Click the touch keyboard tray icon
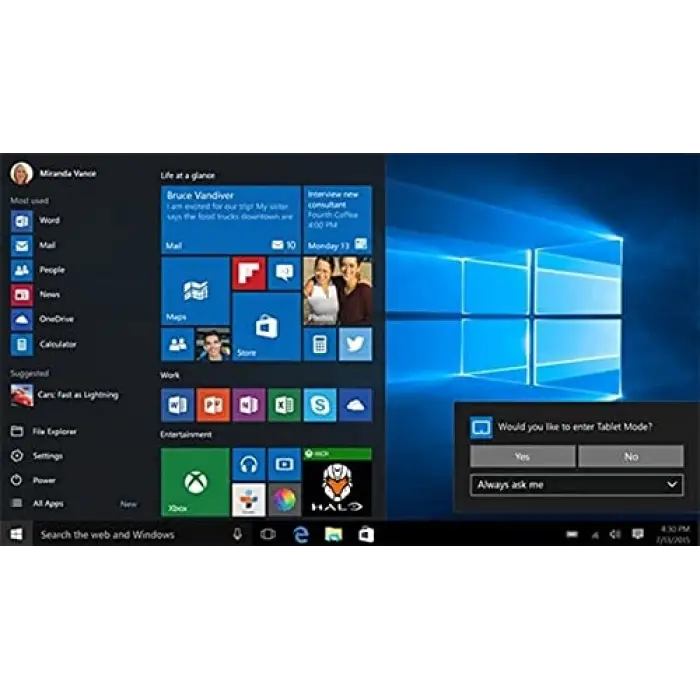The height and width of the screenshot is (700, 700). 572,534
